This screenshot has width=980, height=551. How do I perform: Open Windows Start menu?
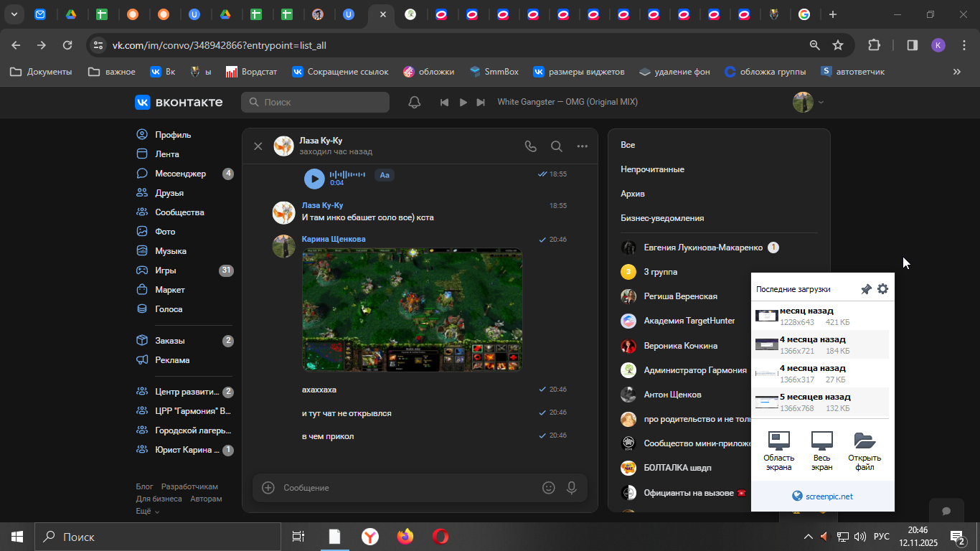(x=17, y=537)
